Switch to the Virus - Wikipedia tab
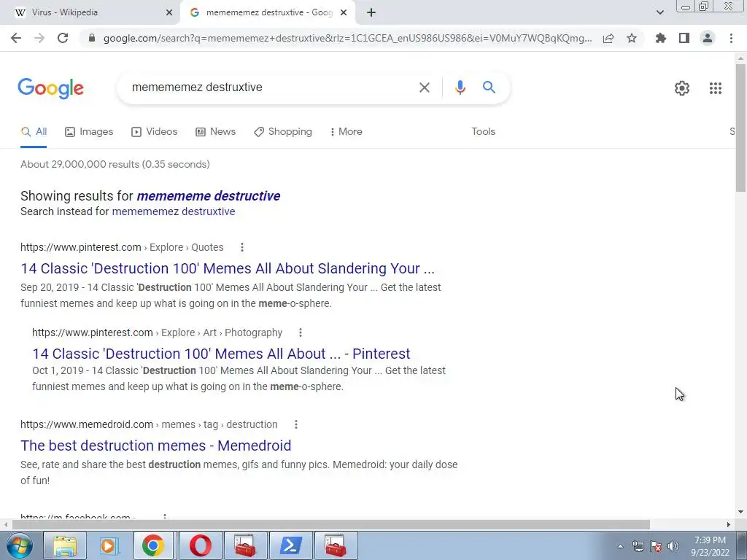The image size is (747, 560). click(90, 12)
